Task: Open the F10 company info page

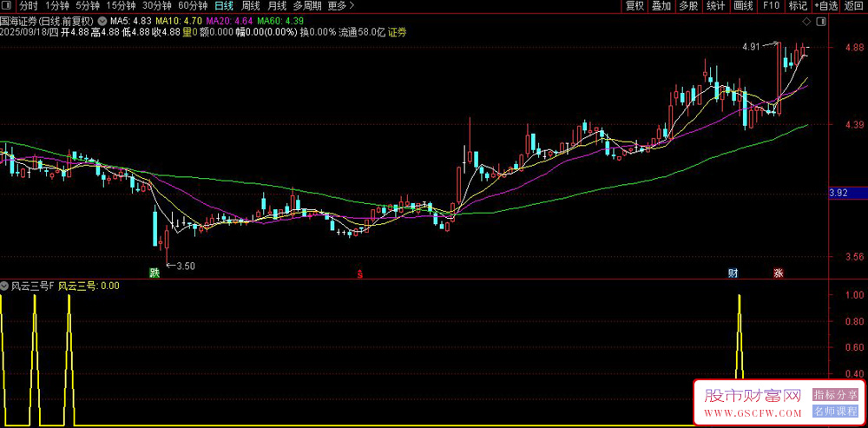Action: [771, 6]
